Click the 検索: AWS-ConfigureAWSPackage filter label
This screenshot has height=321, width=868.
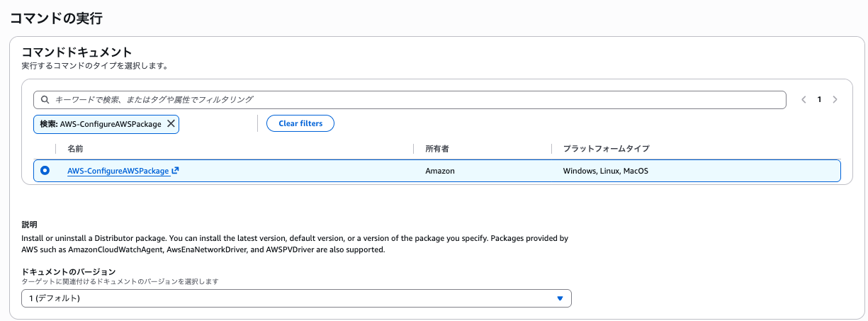(x=101, y=123)
